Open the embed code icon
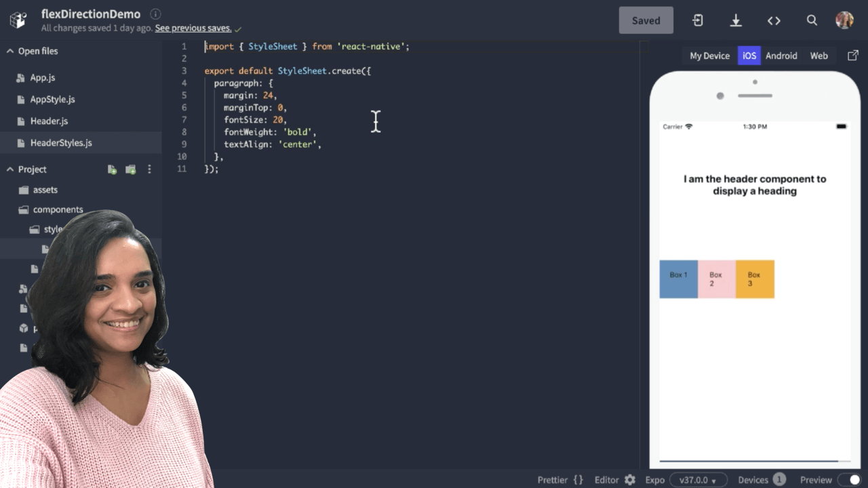868x488 pixels. (774, 20)
